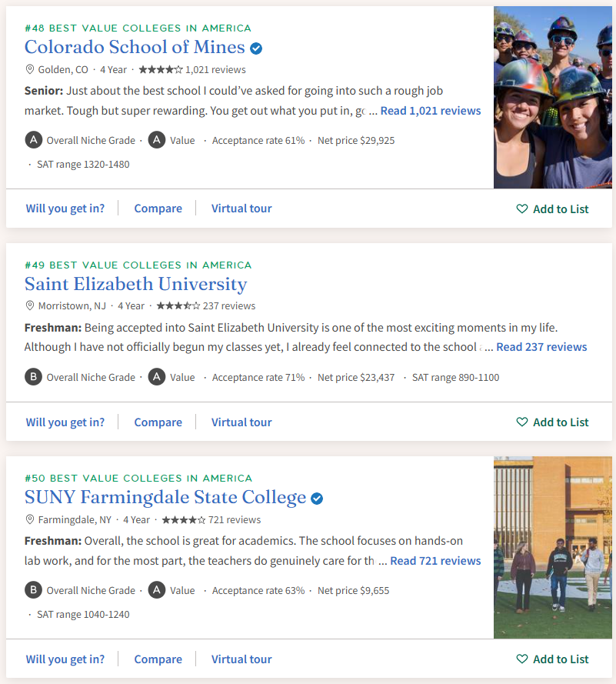
Task: Open Virtual tour for Colorado School of Mines
Action: [241, 209]
